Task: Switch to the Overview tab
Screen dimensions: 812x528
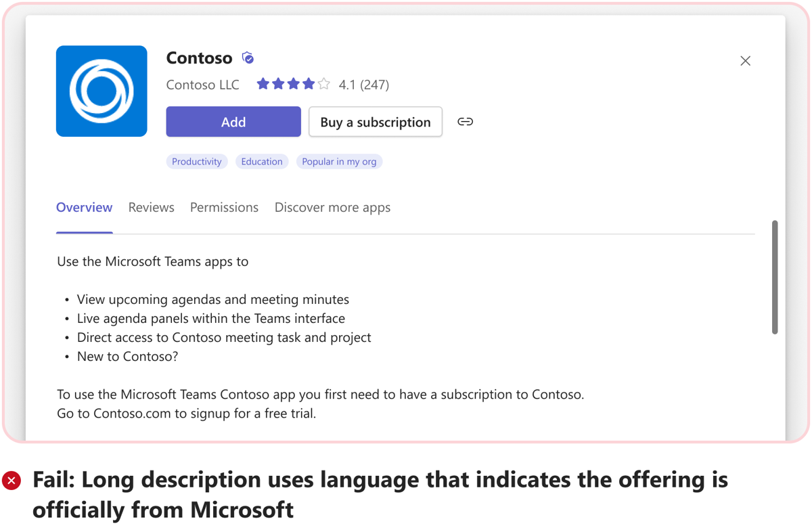Action: click(84, 208)
